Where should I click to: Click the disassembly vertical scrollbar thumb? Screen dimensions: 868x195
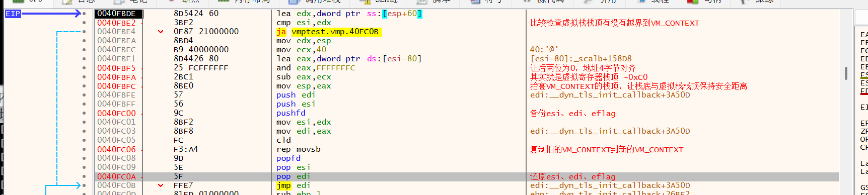tap(846, 73)
